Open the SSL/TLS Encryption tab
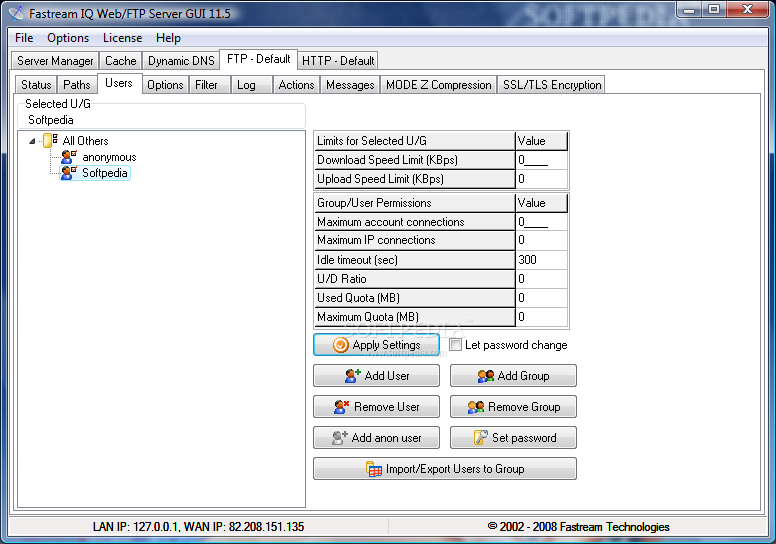The width and height of the screenshot is (776, 544). pos(552,85)
